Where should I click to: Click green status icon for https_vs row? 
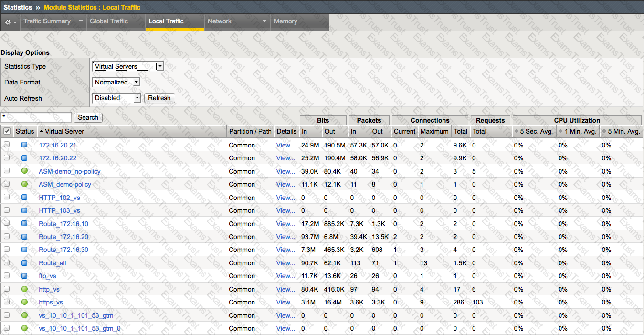click(24, 302)
